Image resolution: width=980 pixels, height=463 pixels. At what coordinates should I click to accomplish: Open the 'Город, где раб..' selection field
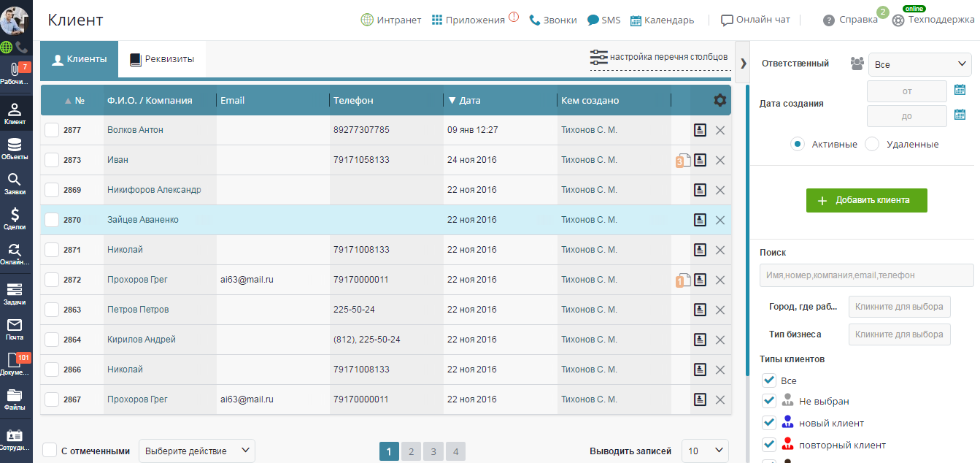(900, 307)
